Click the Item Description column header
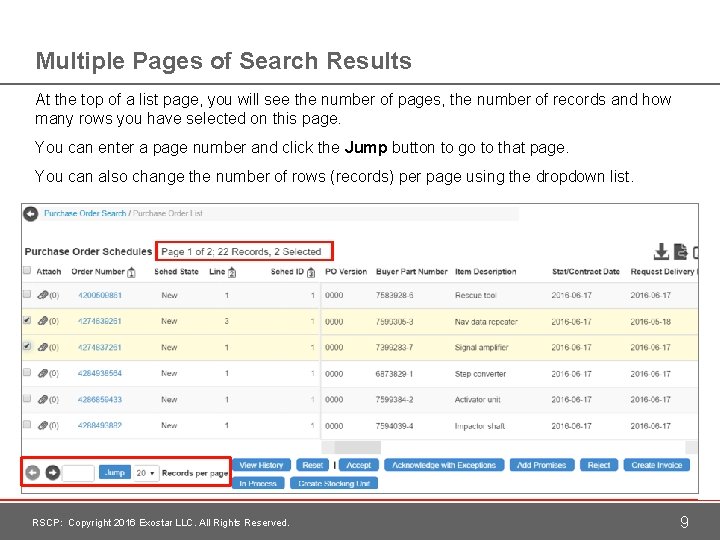720x540 pixels. [x=485, y=272]
